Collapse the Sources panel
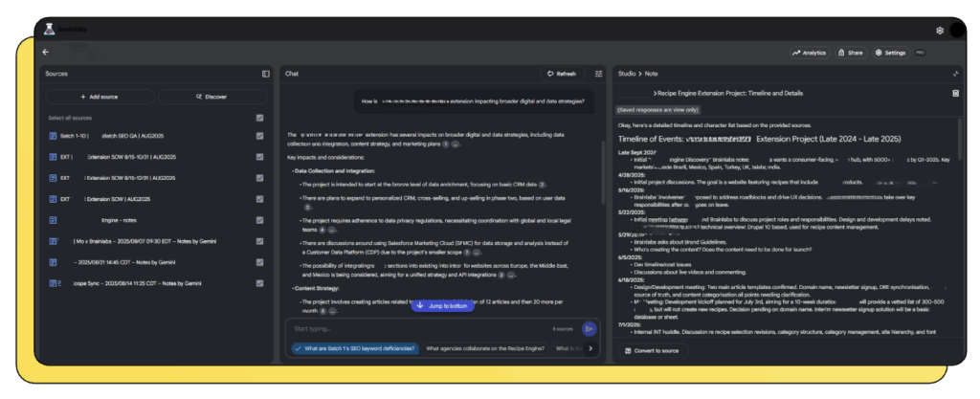The width and height of the screenshot is (980, 399). point(266,74)
